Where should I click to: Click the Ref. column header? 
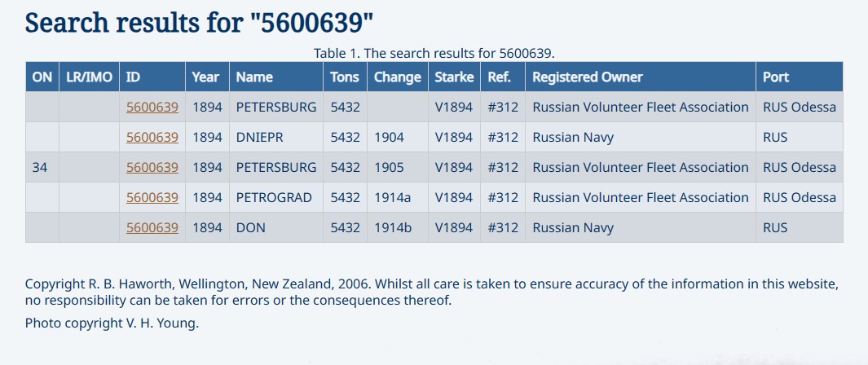[500, 77]
